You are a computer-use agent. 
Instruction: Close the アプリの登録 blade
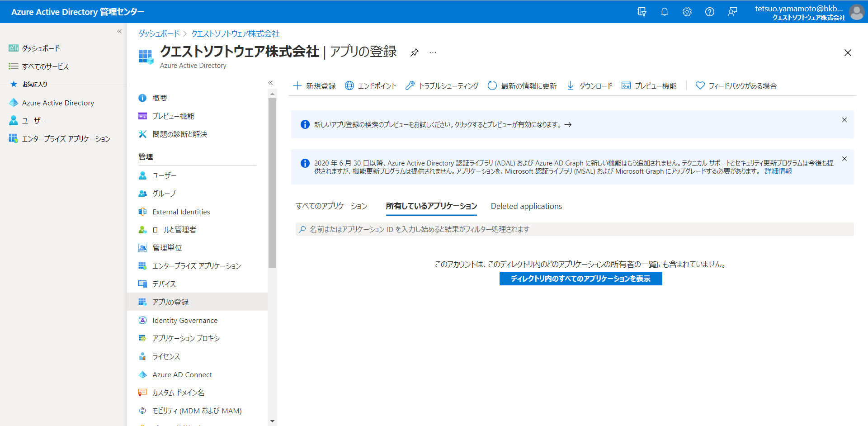pos(848,53)
